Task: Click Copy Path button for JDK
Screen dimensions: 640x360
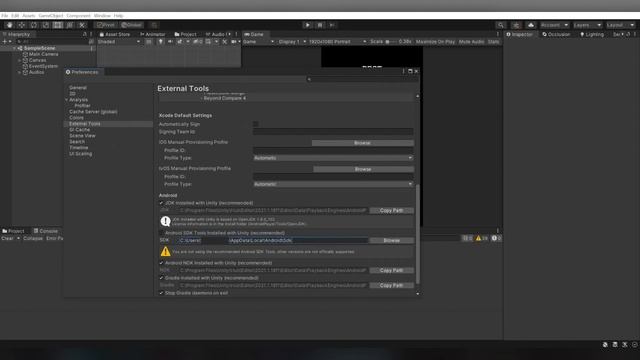Action: (x=391, y=211)
